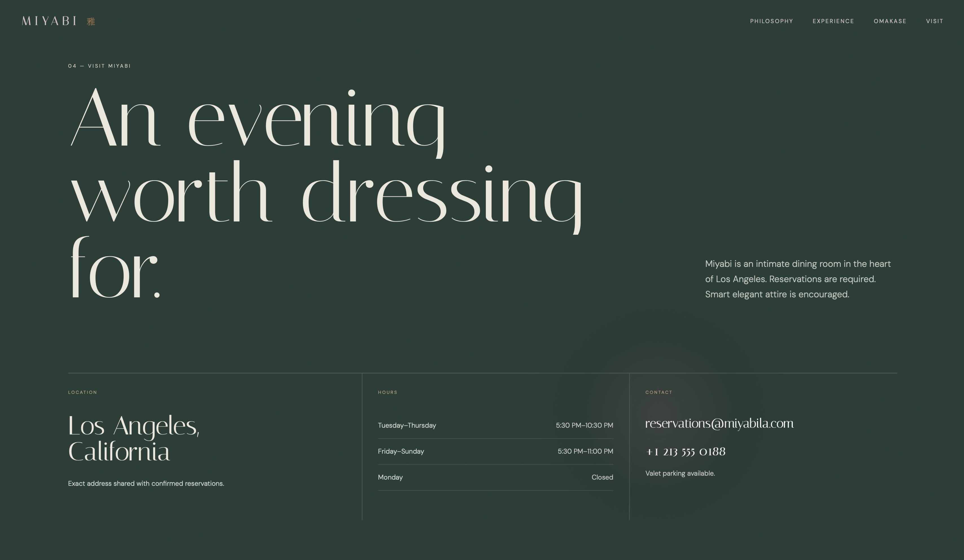Click the 'An evening worth dressing for.' headline
The width and height of the screenshot is (964, 560).
point(325,193)
